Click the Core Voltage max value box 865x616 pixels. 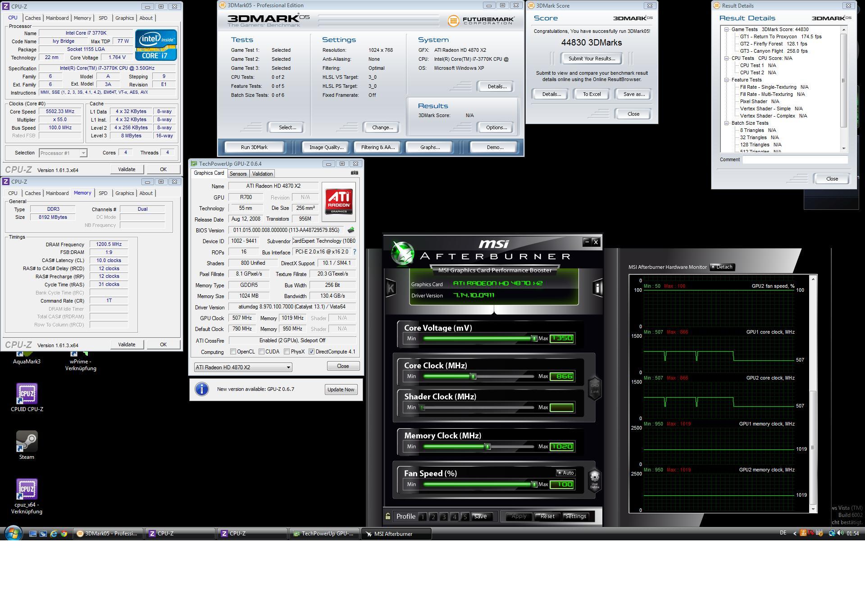tap(562, 339)
